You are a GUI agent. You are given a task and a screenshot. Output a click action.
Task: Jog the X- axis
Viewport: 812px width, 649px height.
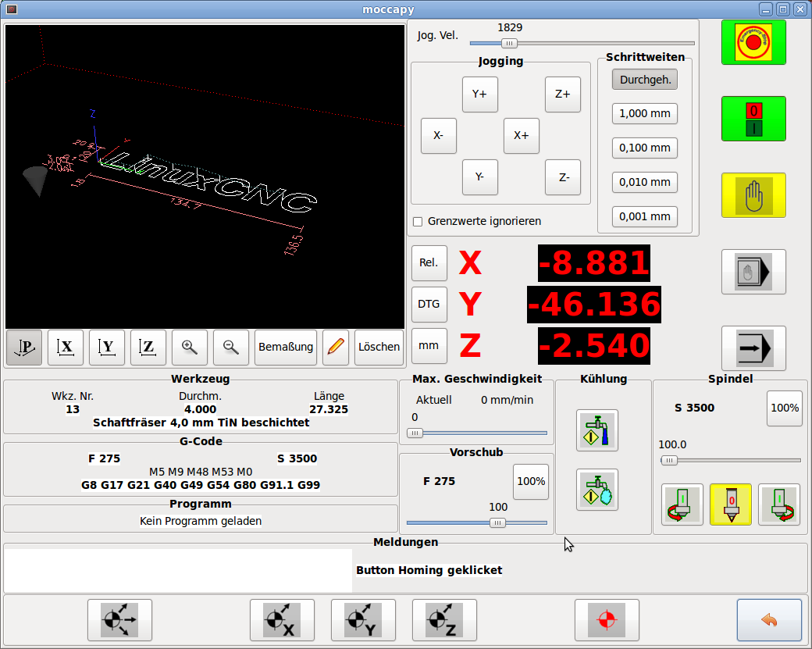pyautogui.click(x=439, y=136)
